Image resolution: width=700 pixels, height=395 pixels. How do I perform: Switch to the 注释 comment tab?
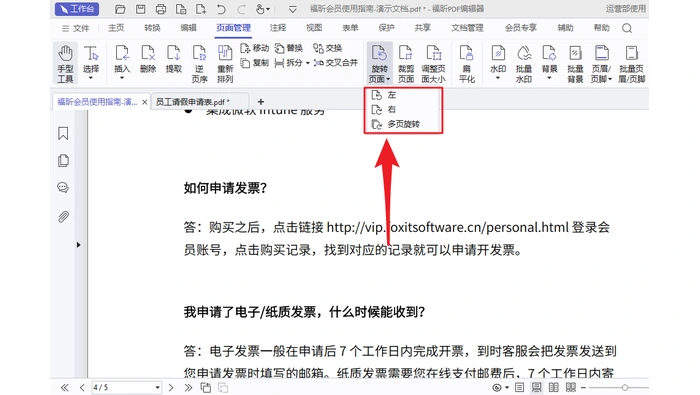[278, 28]
